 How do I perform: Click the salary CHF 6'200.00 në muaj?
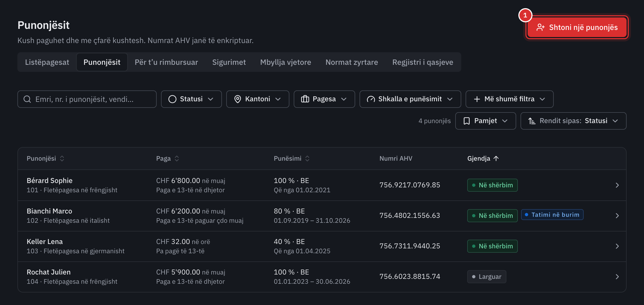click(191, 211)
